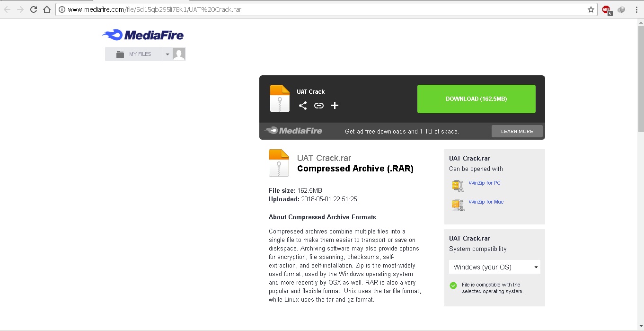Click the scrollbar up arrow
This screenshot has width=644, height=331.
[x=641, y=23]
